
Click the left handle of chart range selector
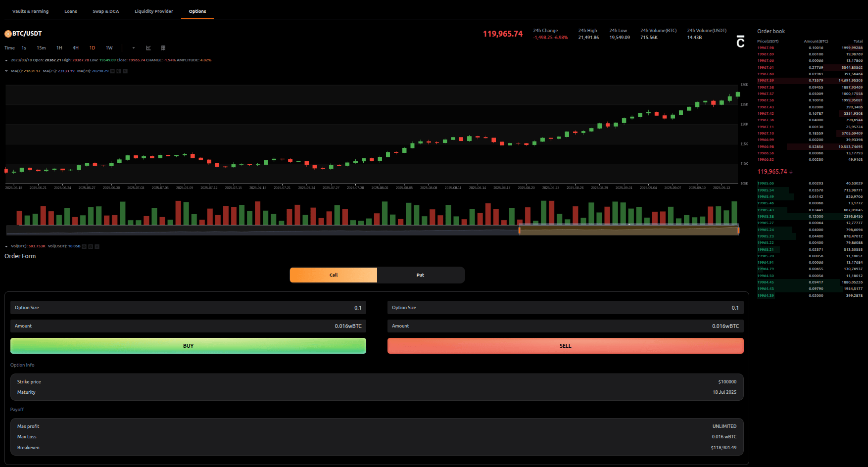point(519,230)
